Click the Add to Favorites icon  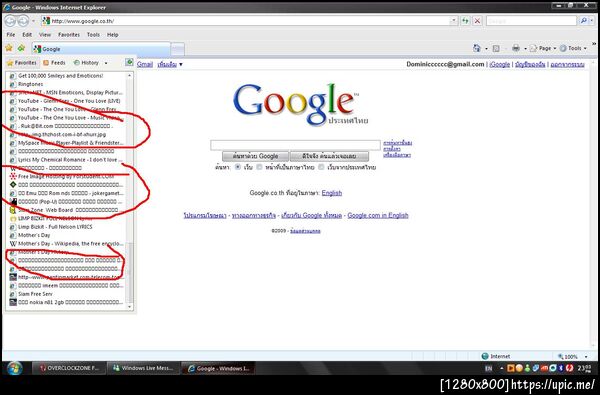tap(21, 48)
